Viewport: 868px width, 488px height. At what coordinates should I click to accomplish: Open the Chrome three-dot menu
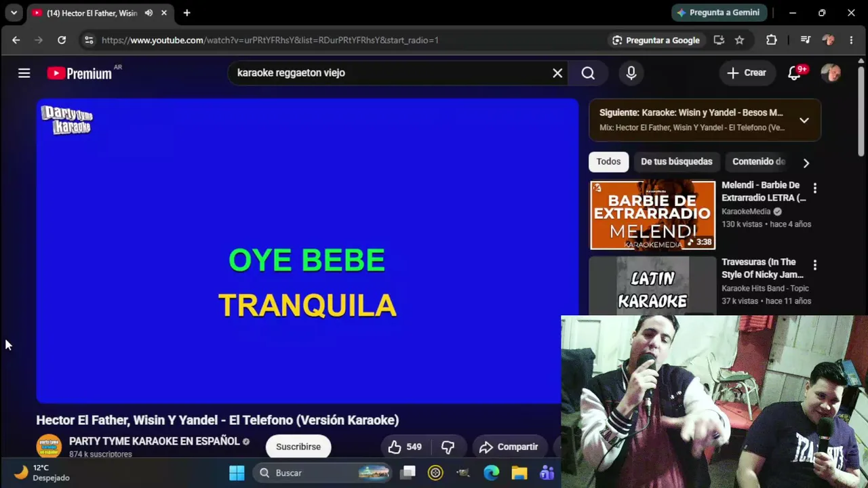coord(851,40)
